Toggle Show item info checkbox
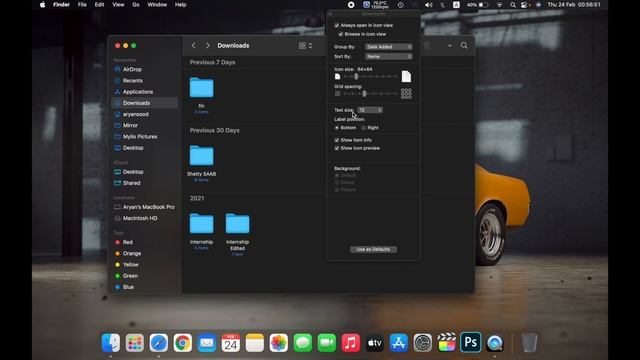Image resolution: width=640 pixels, height=360 pixels. click(336, 140)
